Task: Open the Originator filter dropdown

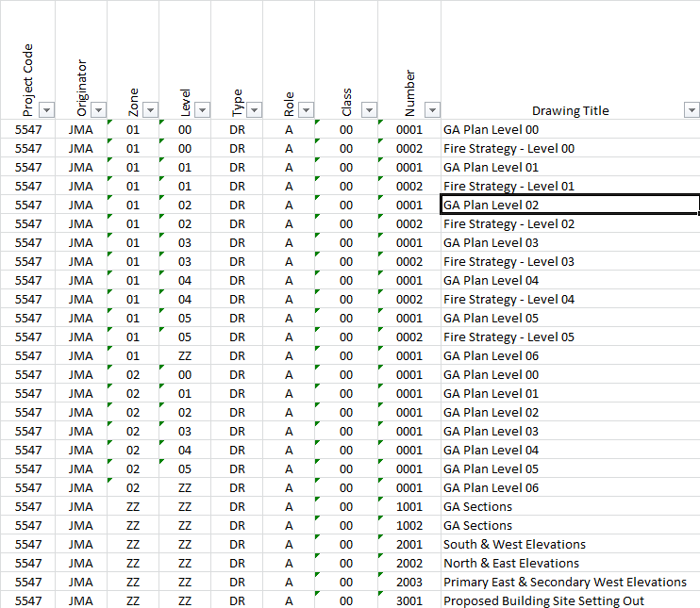Action: 99,109
